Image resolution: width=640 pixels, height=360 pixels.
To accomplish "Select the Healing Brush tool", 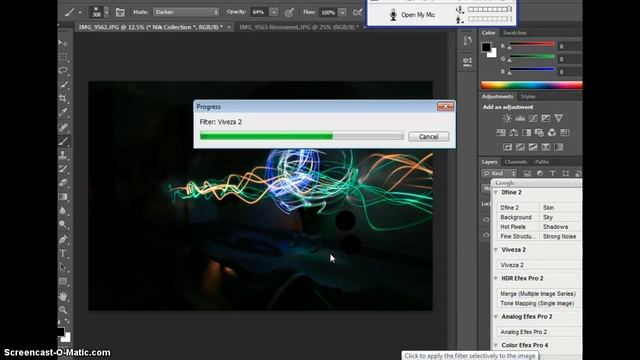I will coord(63,127).
